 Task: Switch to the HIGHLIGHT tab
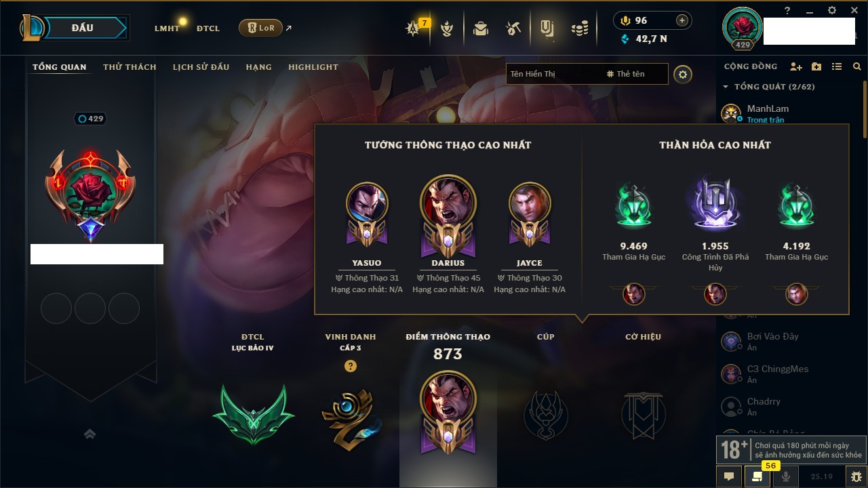pos(313,67)
